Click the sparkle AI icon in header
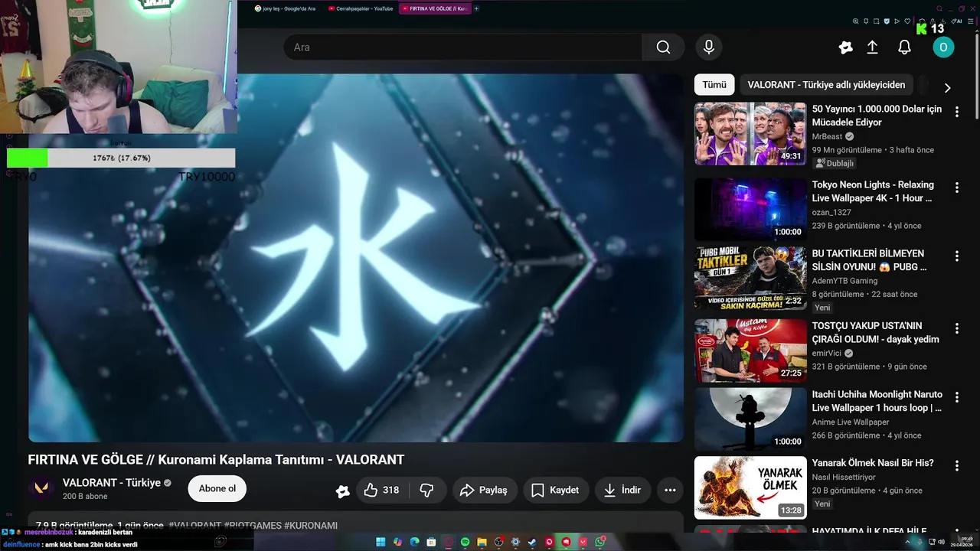The width and height of the screenshot is (980, 551). pos(846,47)
